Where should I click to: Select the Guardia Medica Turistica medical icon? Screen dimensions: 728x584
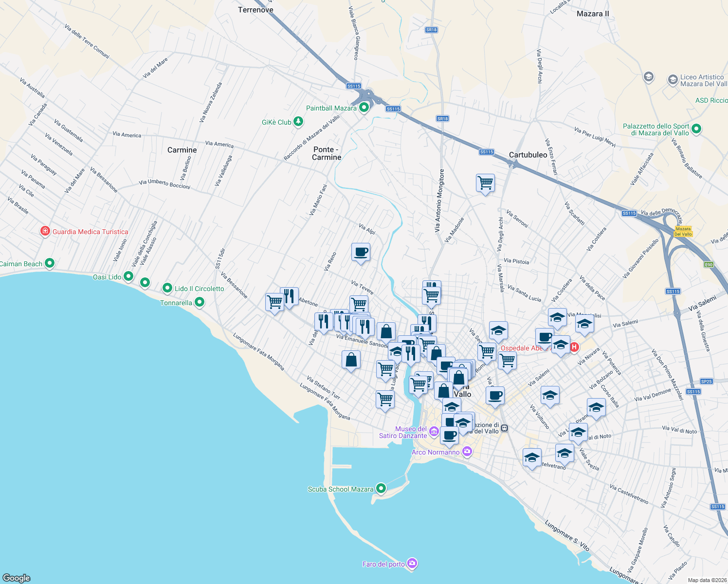point(45,231)
